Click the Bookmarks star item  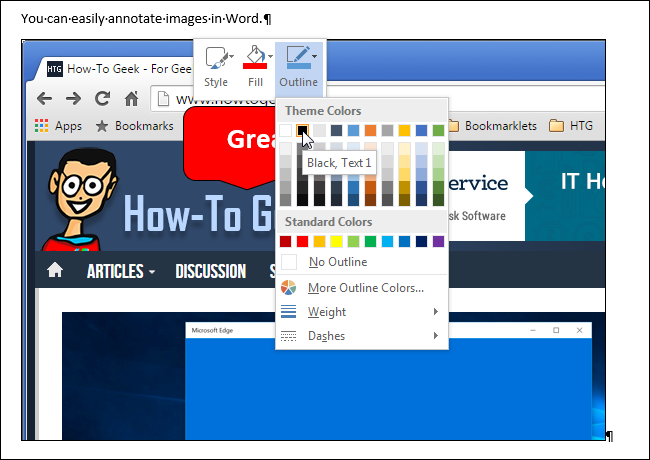pos(134,126)
